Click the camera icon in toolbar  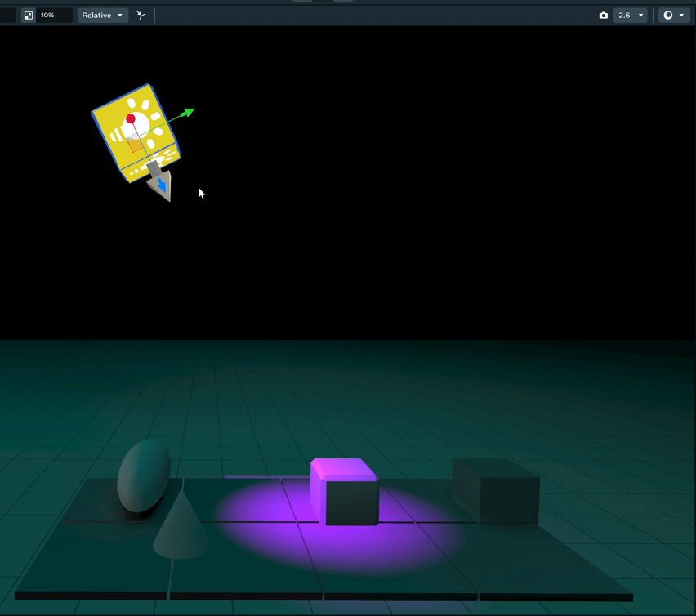pos(604,16)
